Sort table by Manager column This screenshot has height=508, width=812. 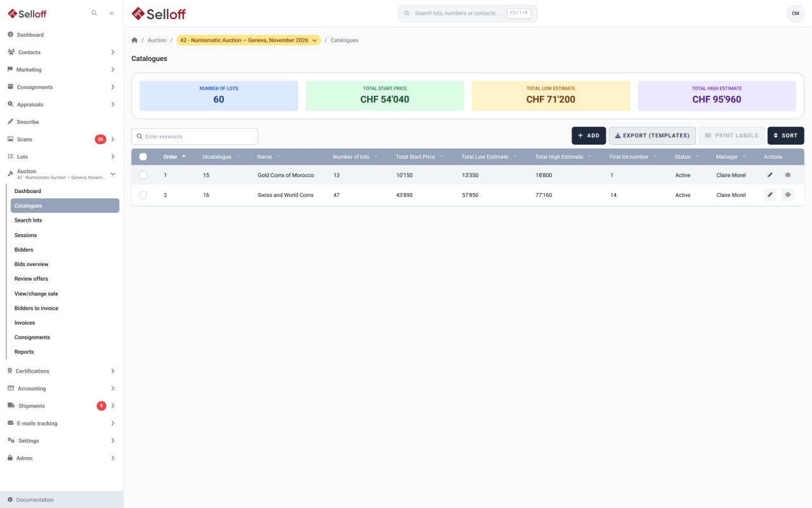[731, 157]
